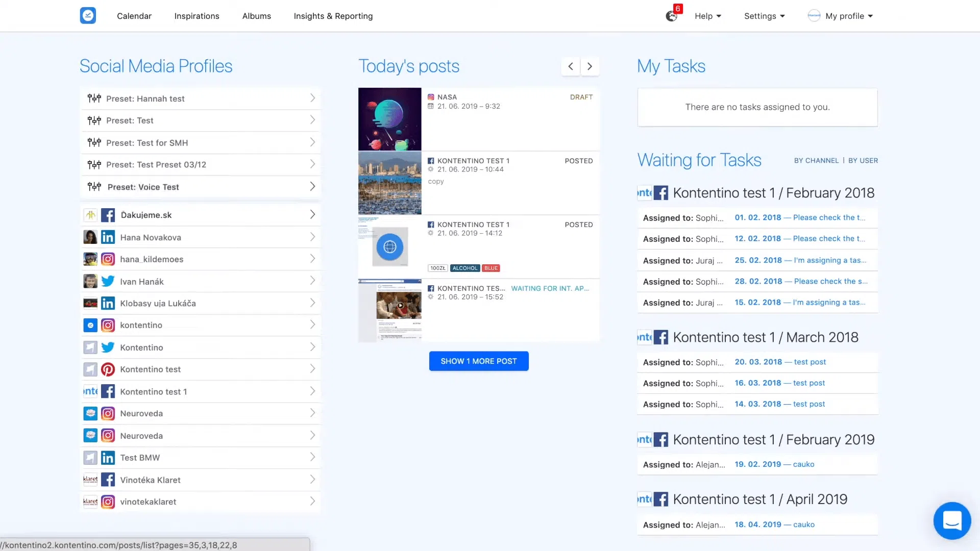Open Insights & Reporting
The height and width of the screenshot is (551, 980).
(333, 16)
